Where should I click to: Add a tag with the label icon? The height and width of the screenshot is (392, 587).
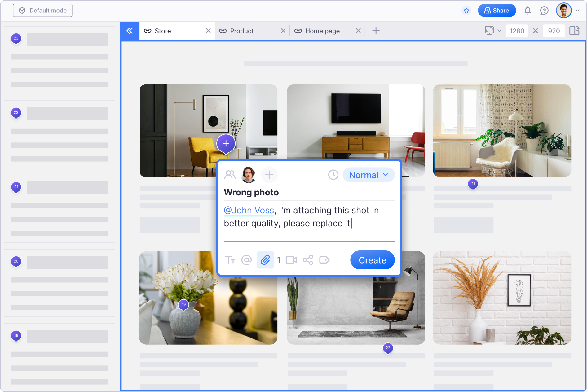pyautogui.click(x=324, y=260)
